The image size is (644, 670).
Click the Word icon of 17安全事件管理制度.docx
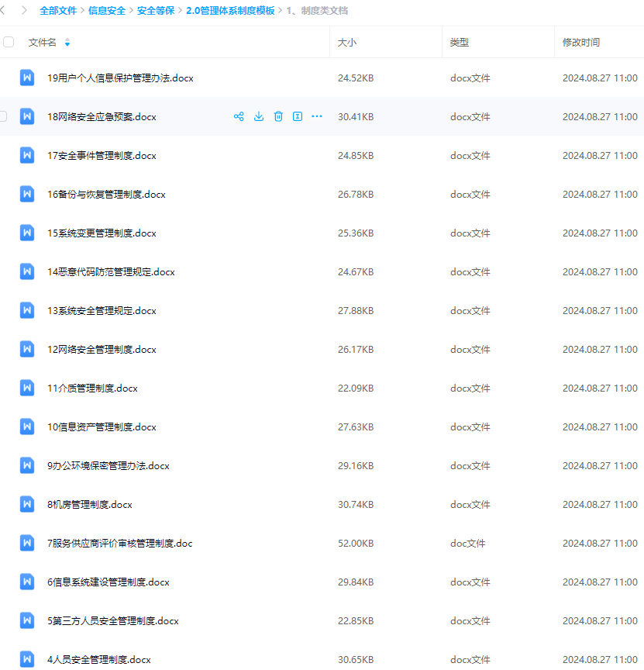tap(27, 155)
